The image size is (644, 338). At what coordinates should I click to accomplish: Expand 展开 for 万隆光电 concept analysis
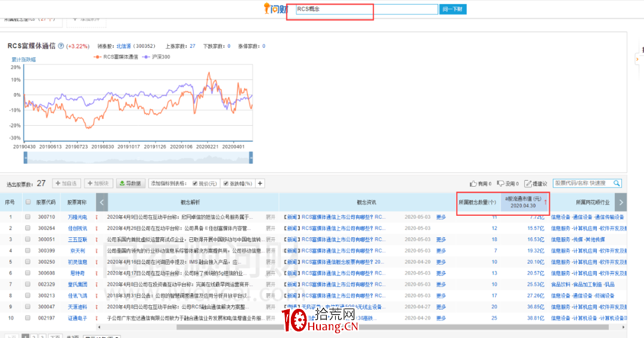coord(270,217)
